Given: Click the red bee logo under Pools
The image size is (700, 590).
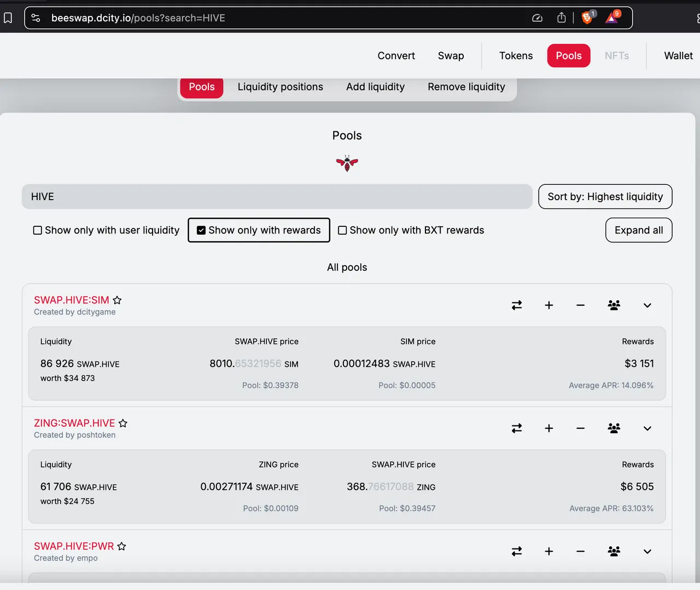Looking at the screenshot, I should point(347,163).
